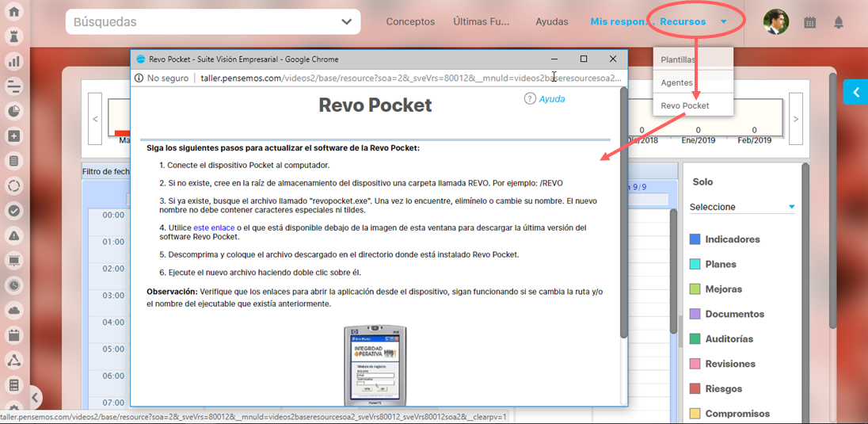Choose Agentes from Recursos menu

693,82
